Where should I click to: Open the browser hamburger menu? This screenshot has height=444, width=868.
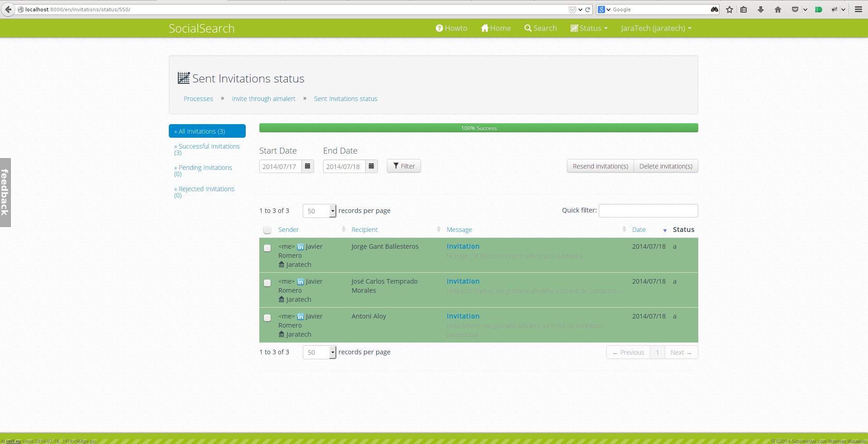tap(858, 10)
